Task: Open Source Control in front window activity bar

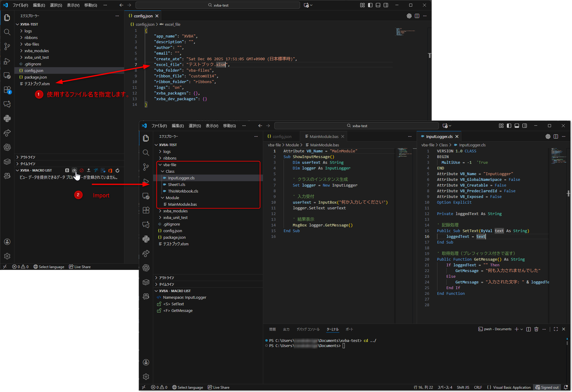Action: (146, 167)
